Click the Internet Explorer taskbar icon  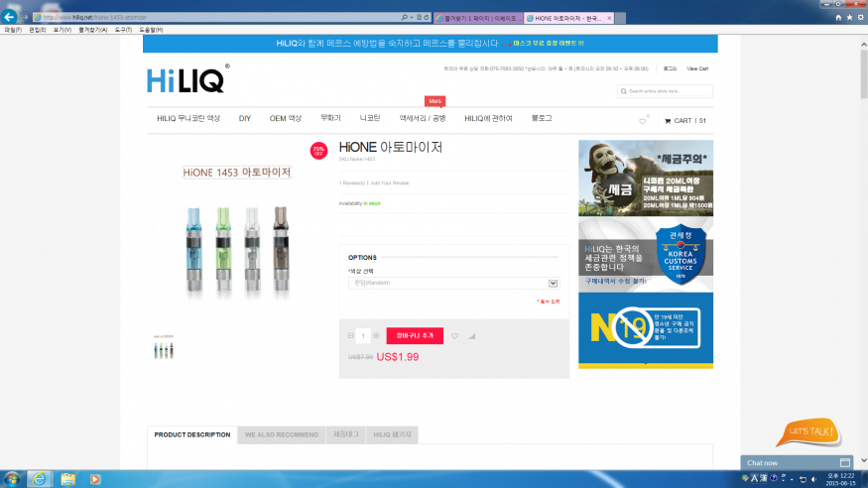40,479
